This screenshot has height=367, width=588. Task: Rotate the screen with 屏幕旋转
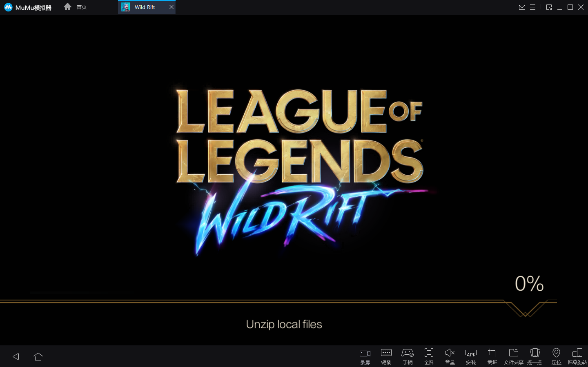[x=577, y=356]
